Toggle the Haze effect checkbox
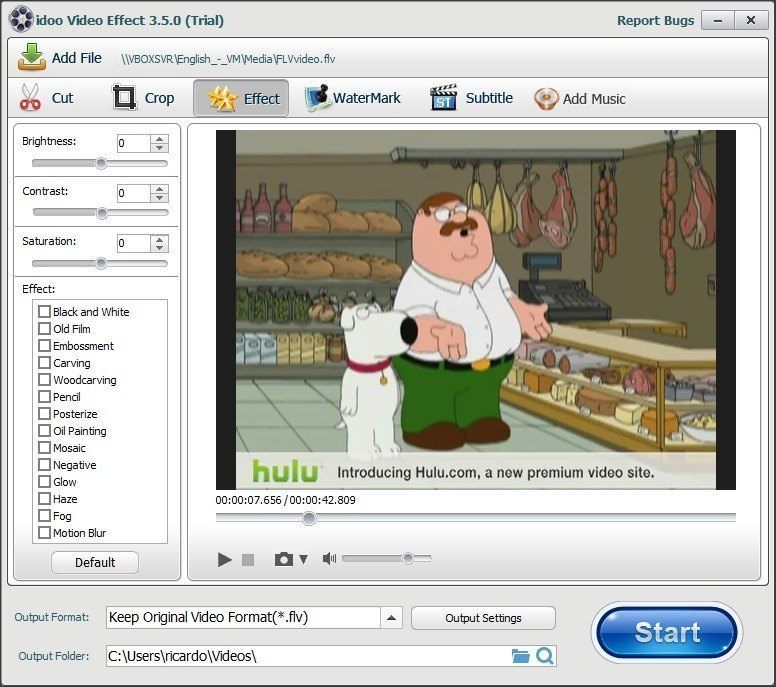Viewport: 776px width, 687px height. pos(45,499)
